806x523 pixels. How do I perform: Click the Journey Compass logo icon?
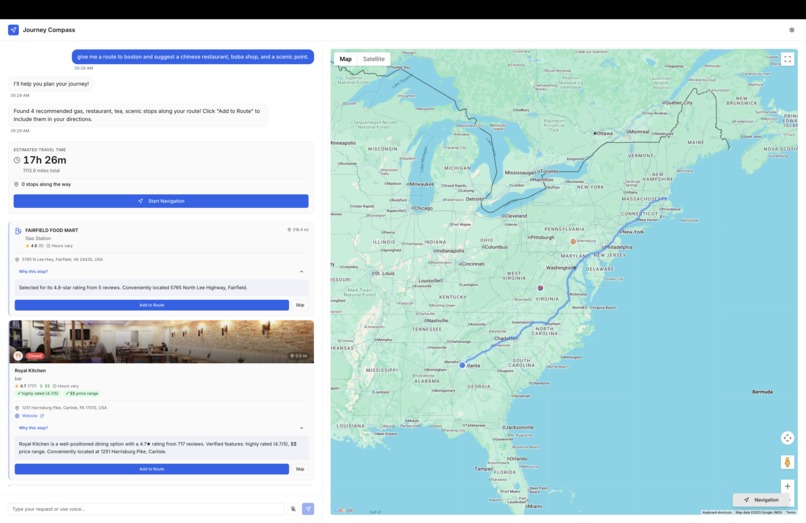coord(13,30)
